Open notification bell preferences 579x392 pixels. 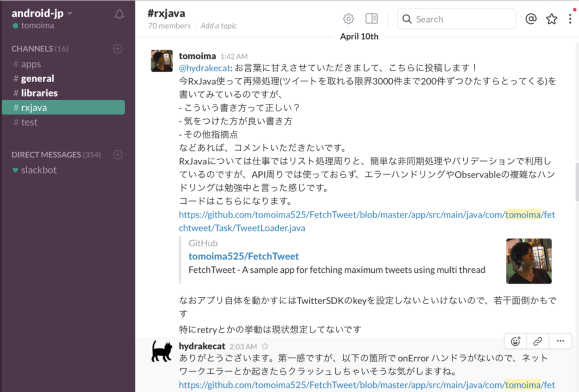coord(119,14)
